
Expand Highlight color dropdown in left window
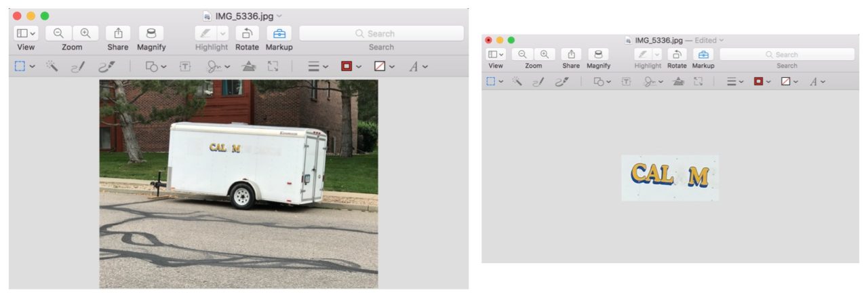point(222,33)
